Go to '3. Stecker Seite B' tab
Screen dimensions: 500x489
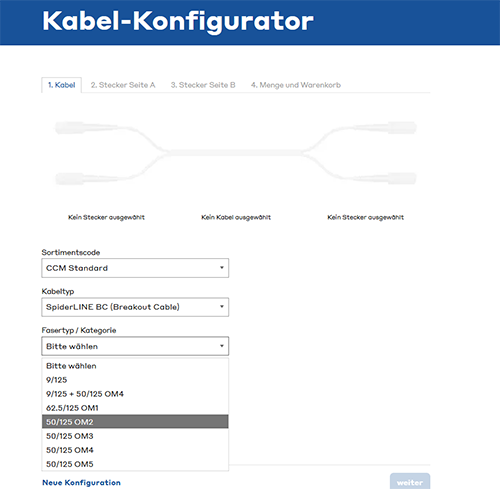203,85
